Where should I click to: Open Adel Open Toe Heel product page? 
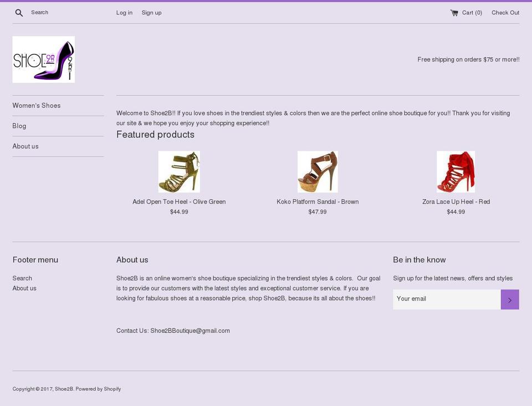point(178,201)
